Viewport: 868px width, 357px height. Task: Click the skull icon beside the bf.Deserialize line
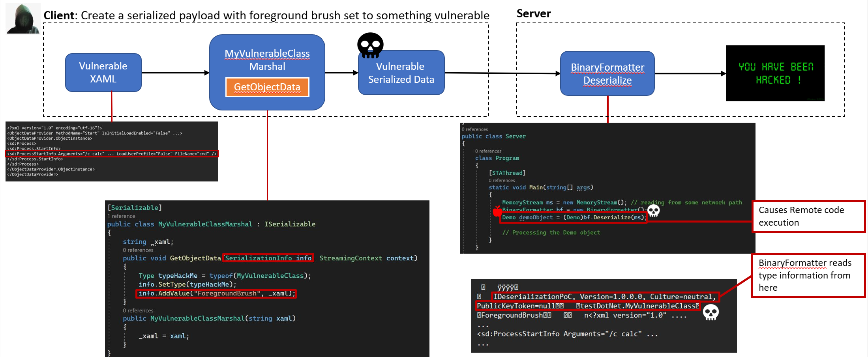pyautogui.click(x=654, y=211)
